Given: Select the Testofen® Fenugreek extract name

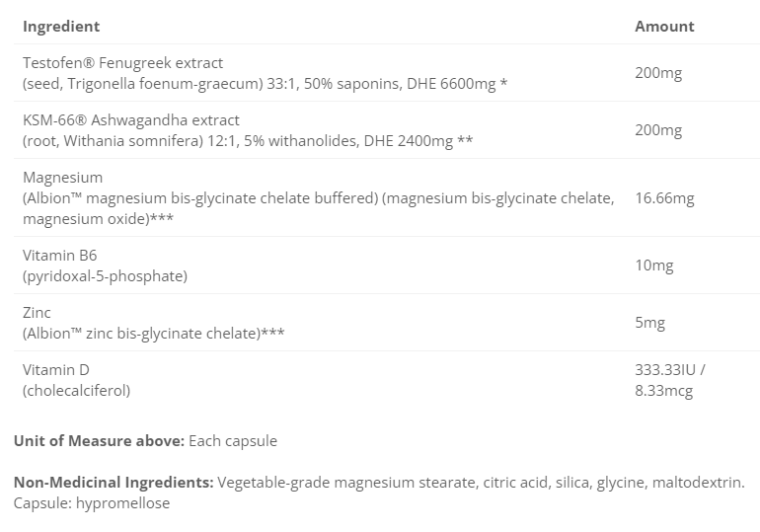Looking at the screenshot, I should [123, 63].
